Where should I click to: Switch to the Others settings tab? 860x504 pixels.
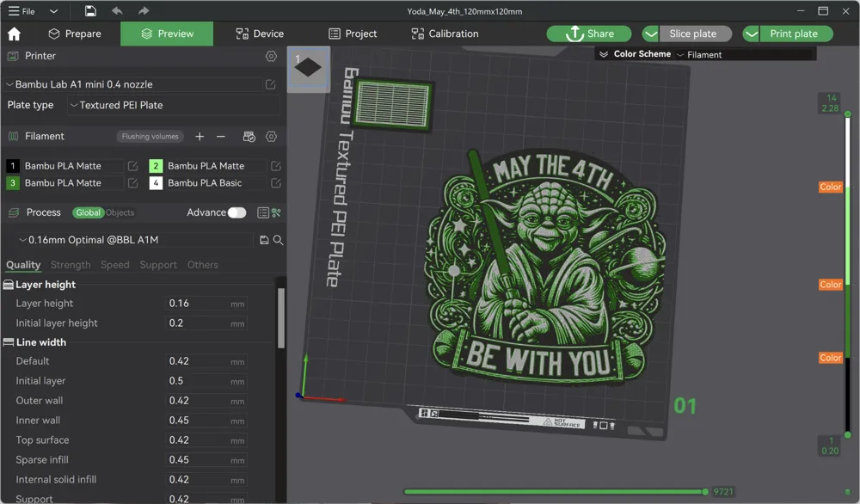[202, 265]
